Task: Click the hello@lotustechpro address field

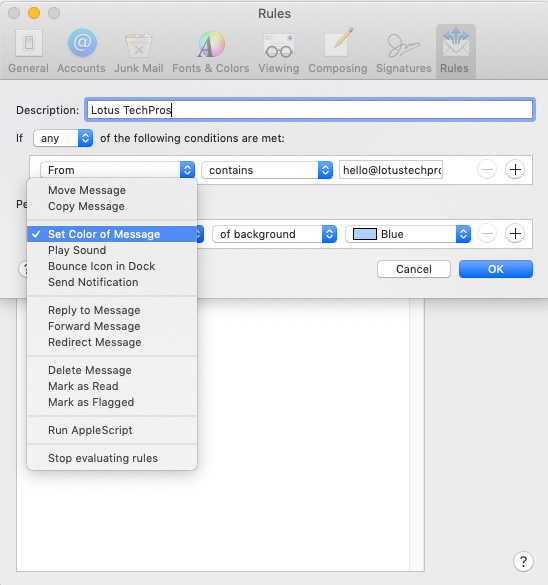Action: [391, 170]
